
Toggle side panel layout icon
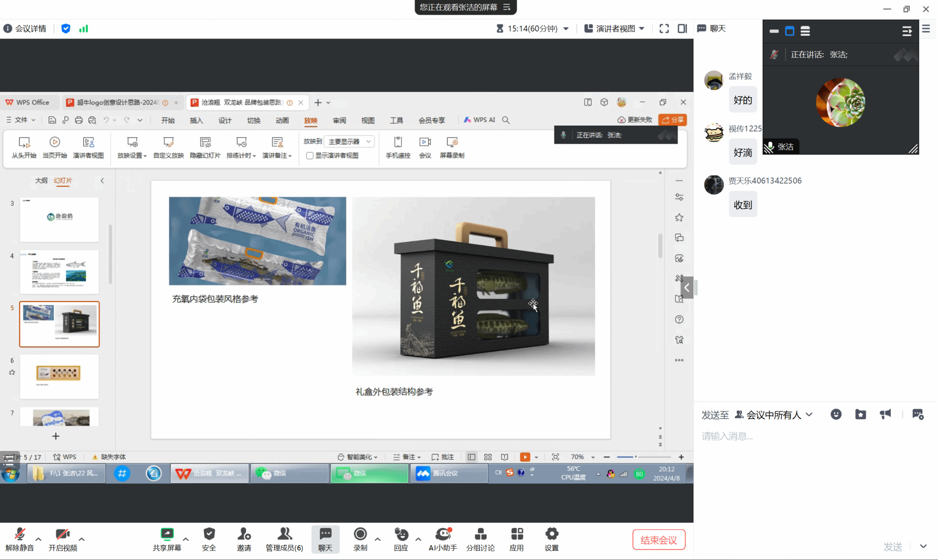coord(682,28)
